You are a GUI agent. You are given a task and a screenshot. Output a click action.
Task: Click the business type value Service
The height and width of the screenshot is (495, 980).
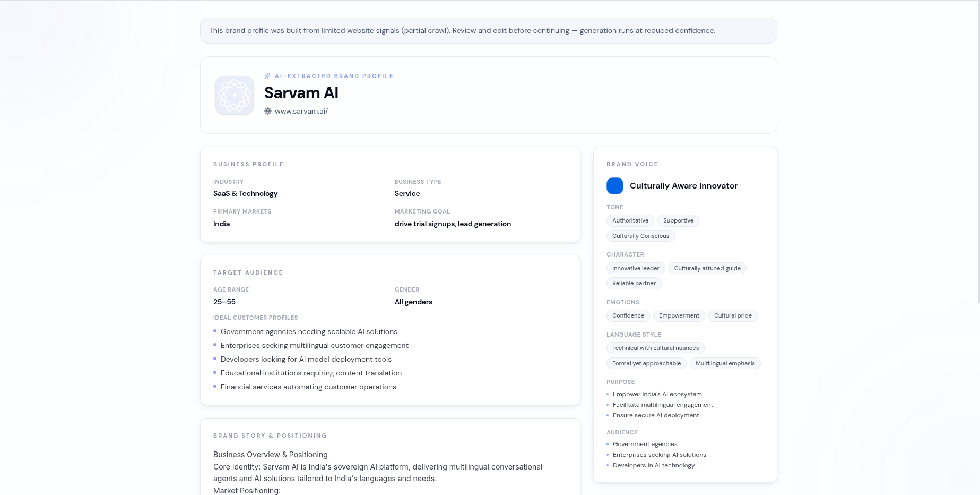(x=407, y=194)
